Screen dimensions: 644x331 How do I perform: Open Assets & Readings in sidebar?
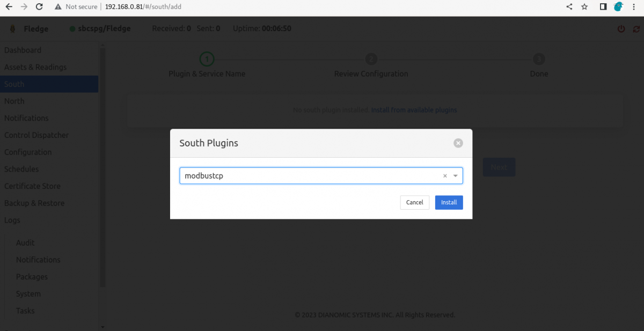pos(35,67)
